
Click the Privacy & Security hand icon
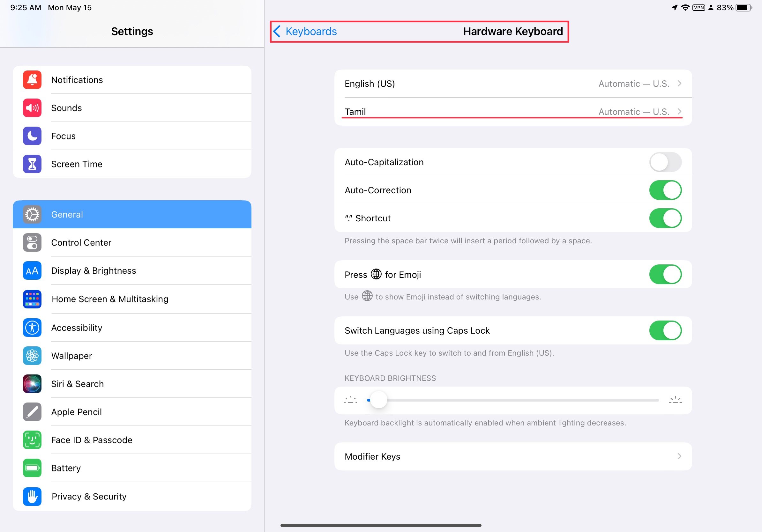(32, 496)
